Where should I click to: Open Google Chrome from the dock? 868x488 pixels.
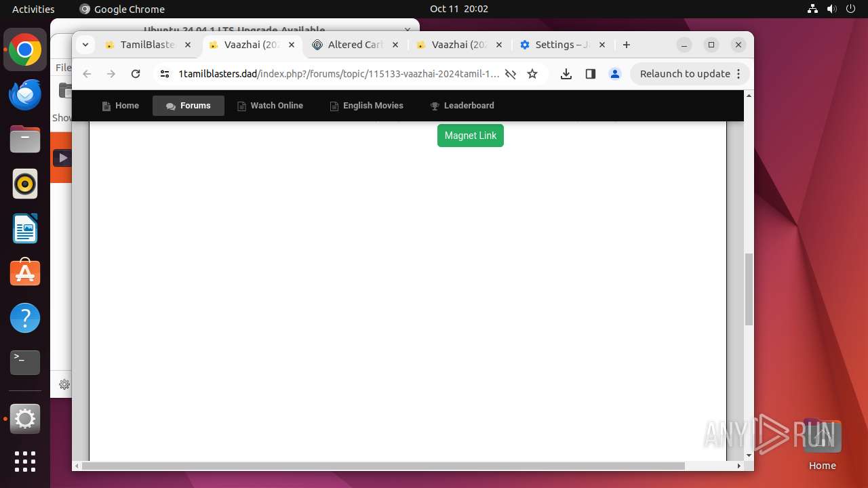click(x=25, y=50)
